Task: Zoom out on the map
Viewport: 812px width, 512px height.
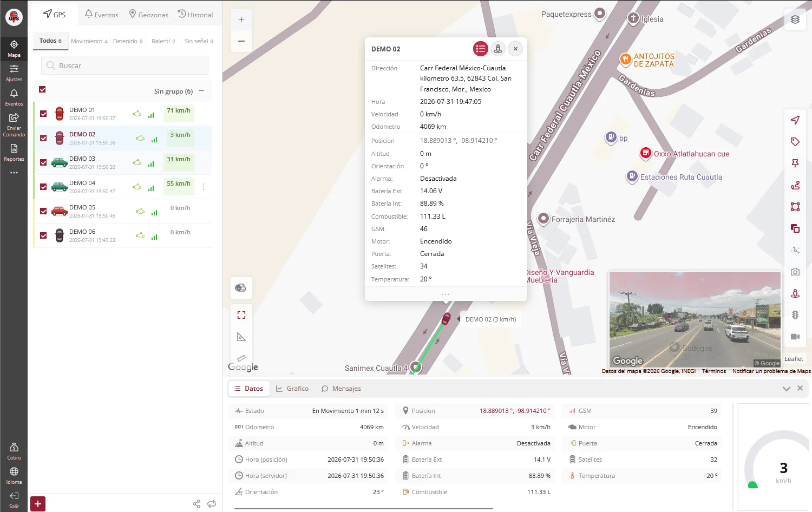Action: [x=241, y=41]
